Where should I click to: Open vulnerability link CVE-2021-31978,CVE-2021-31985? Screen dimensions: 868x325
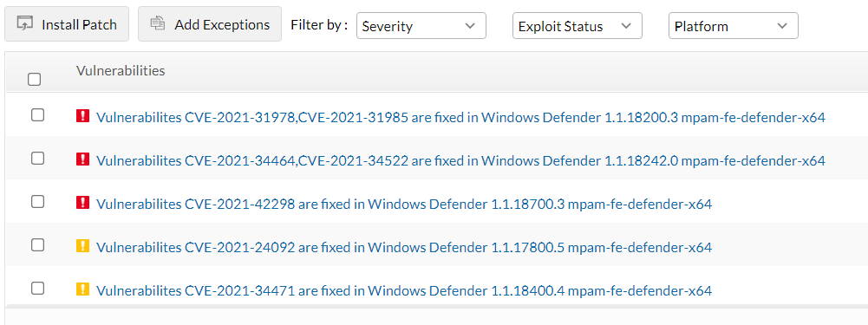pyautogui.click(x=460, y=117)
